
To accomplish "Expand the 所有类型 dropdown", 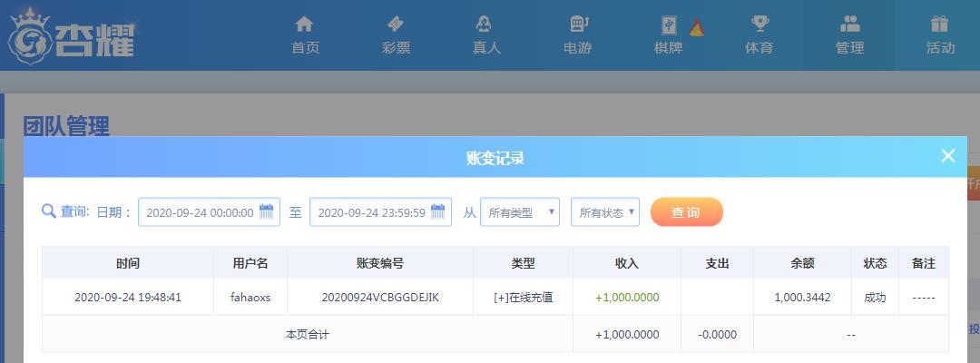I will 520,212.
